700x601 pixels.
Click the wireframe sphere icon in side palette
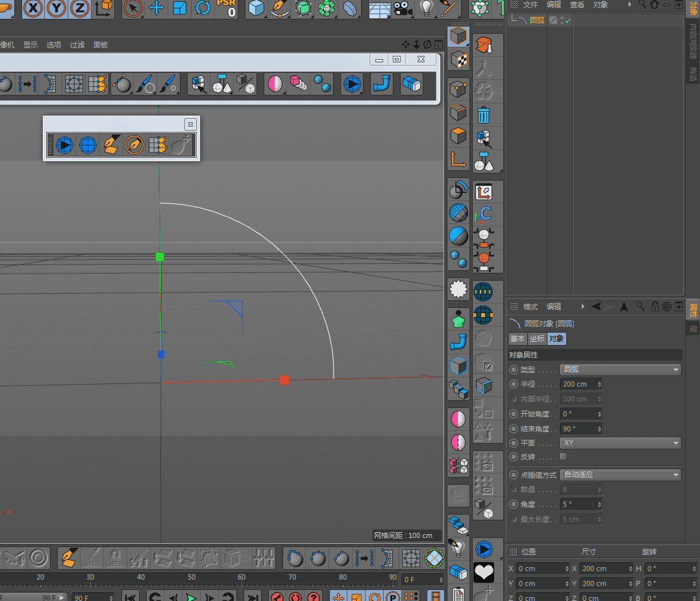tap(458, 212)
